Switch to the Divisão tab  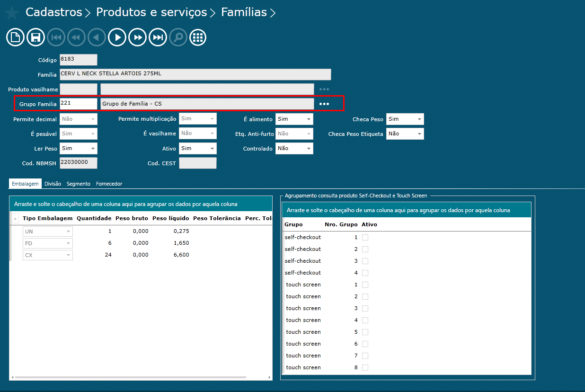[x=53, y=184]
